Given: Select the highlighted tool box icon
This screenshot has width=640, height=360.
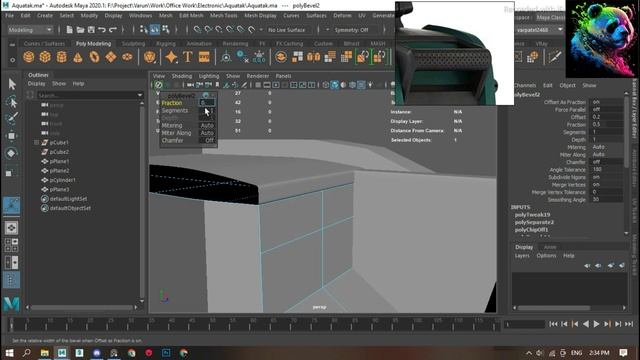Looking at the screenshot, I should tap(11, 205).
